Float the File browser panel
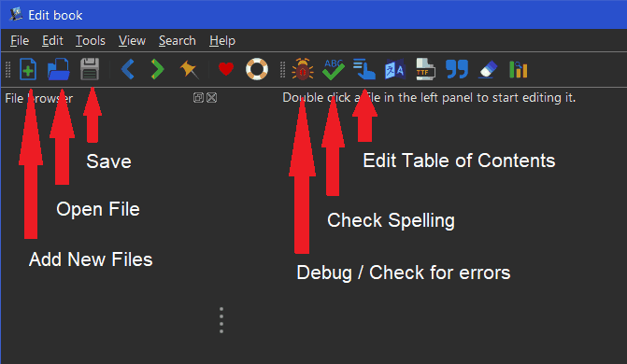Screen dimensions: 627x364 pyautogui.click(x=198, y=98)
